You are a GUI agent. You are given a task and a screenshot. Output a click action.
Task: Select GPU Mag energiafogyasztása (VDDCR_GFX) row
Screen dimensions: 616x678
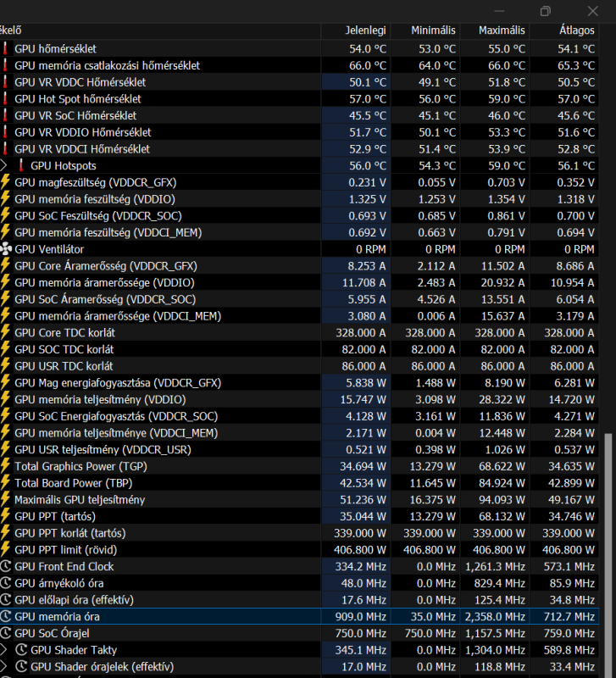tap(299, 383)
